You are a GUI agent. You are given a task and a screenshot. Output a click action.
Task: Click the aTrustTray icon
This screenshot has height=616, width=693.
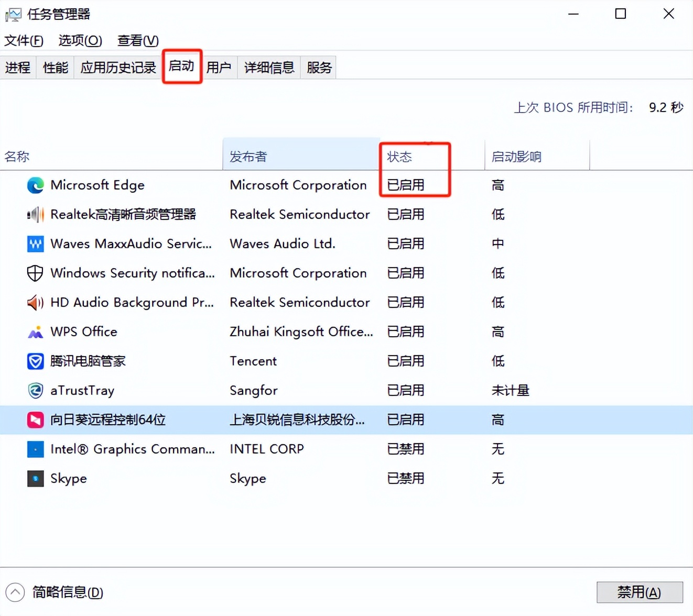point(35,390)
